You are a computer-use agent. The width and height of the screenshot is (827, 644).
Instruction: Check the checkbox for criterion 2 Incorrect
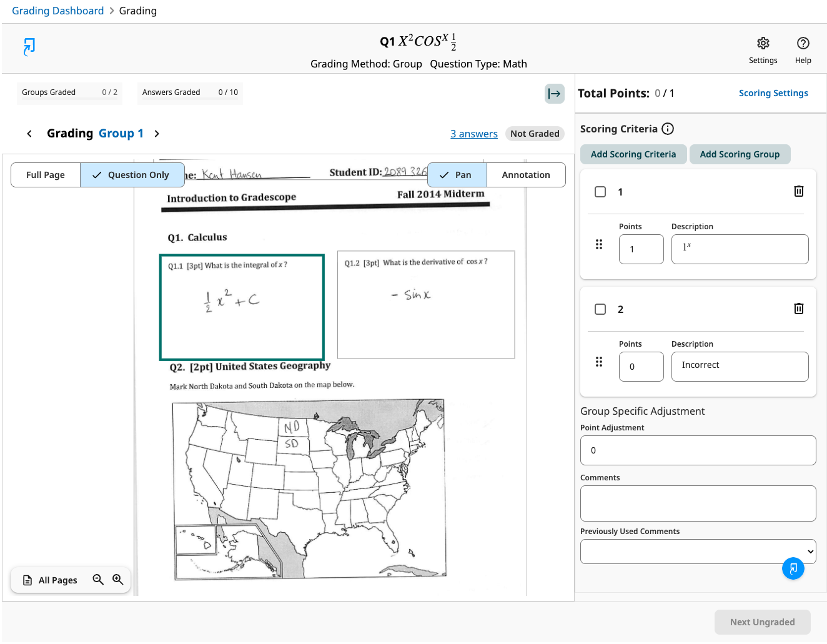point(600,309)
